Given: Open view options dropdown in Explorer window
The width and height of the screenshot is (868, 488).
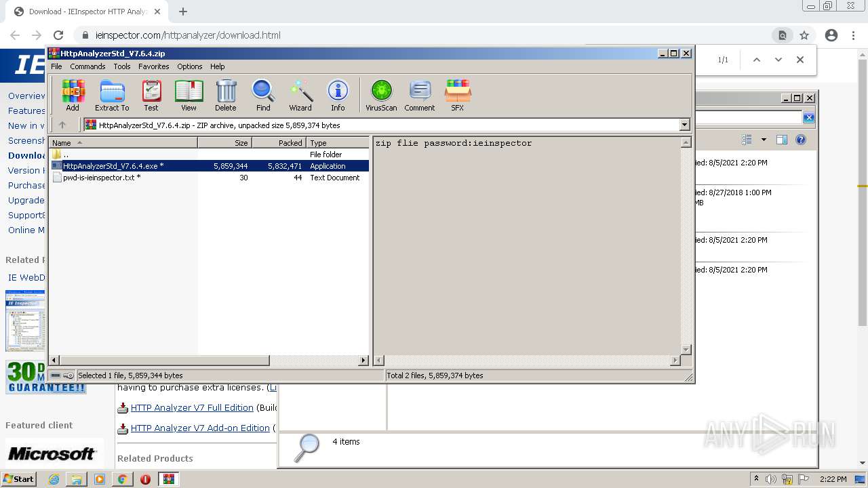Looking at the screenshot, I should 764,140.
